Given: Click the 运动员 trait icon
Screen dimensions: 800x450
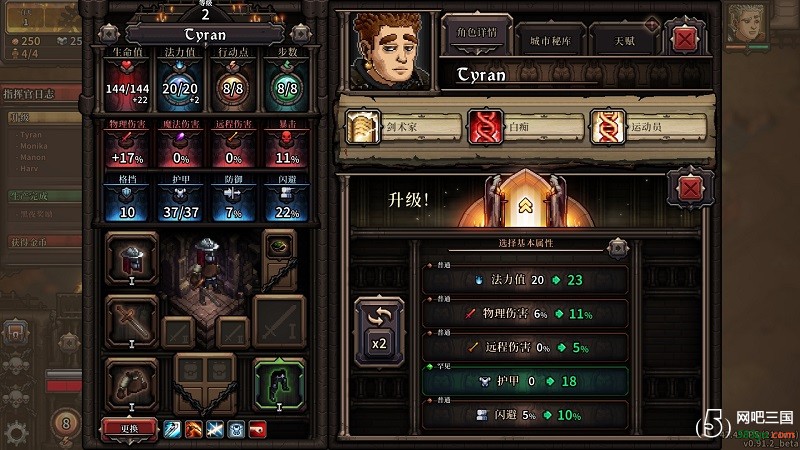Looking at the screenshot, I should pyautogui.click(x=607, y=127).
